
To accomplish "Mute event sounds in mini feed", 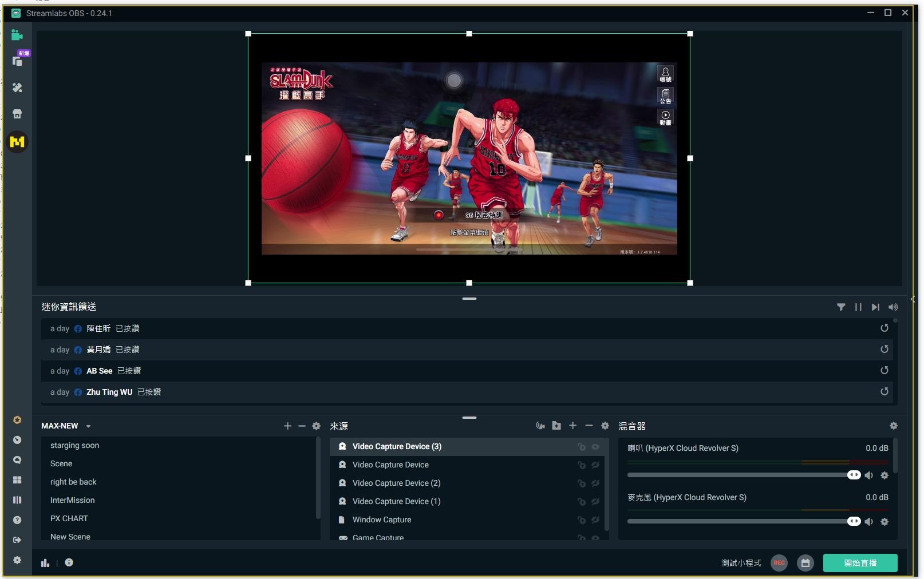I will click(x=893, y=307).
